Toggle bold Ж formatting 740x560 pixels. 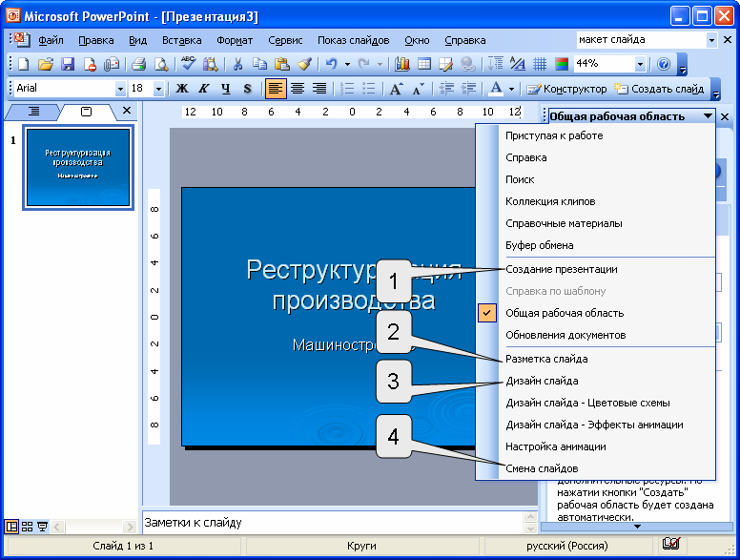pos(182,89)
